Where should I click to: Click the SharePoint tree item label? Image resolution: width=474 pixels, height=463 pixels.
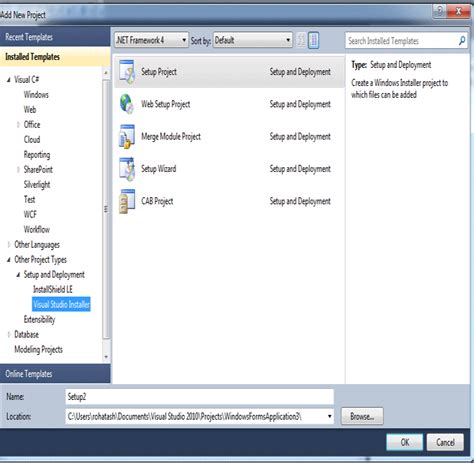(x=38, y=170)
